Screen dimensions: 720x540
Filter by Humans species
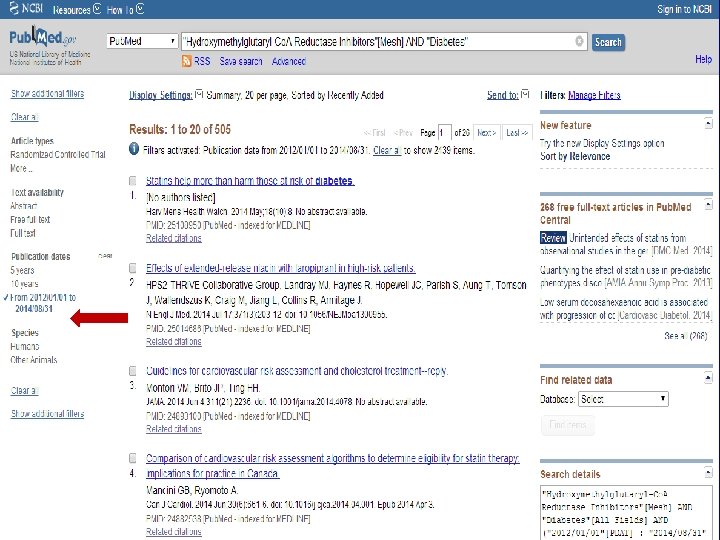[25, 346]
